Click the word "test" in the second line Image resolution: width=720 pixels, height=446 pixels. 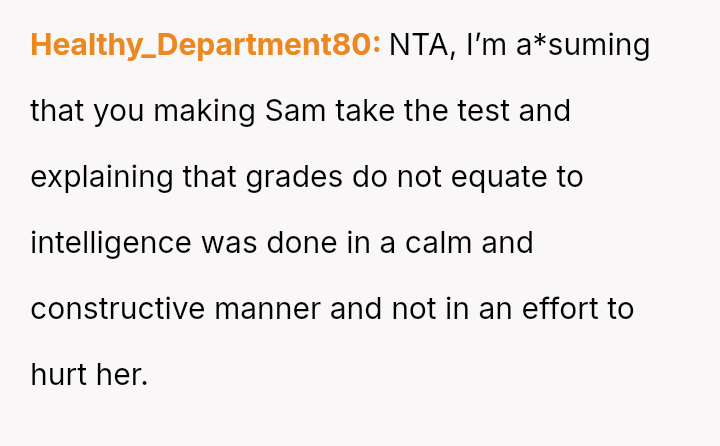pos(483,111)
